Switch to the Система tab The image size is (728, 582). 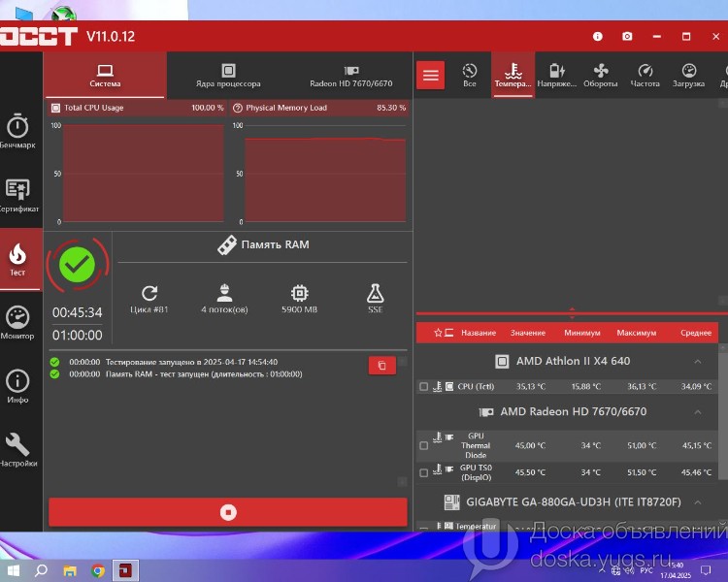pos(106,76)
